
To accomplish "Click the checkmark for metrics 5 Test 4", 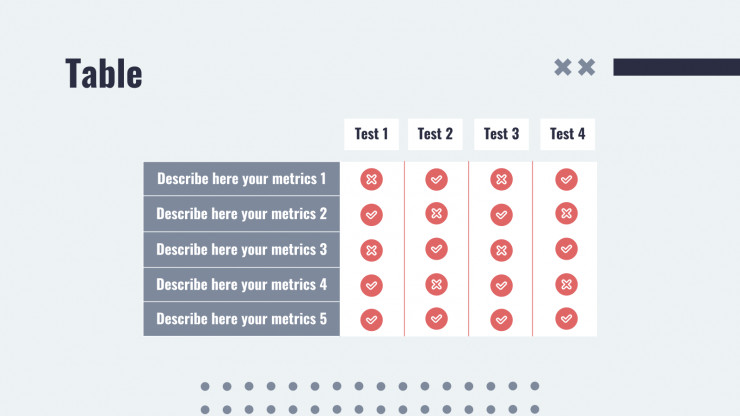I will click(566, 319).
